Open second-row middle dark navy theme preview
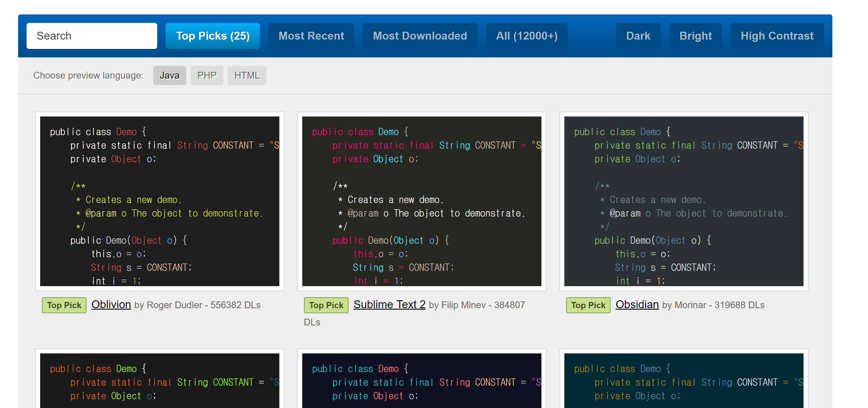The width and height of the screenshot is (868, 408). tap(422, 381)
